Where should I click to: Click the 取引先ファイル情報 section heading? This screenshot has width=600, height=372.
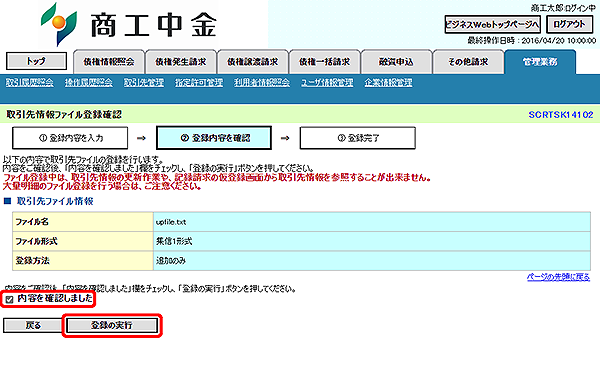[x=55, y=201]
